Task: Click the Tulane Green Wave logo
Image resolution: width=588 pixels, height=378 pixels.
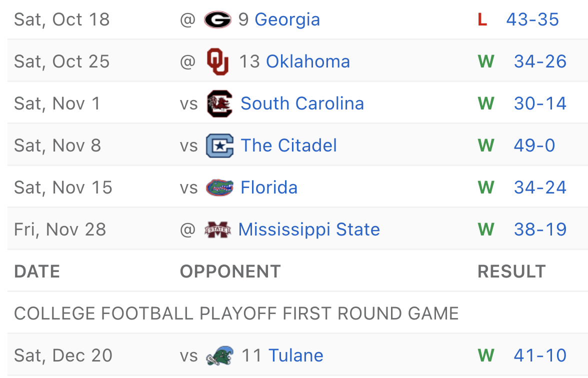Action: [219, 356]
